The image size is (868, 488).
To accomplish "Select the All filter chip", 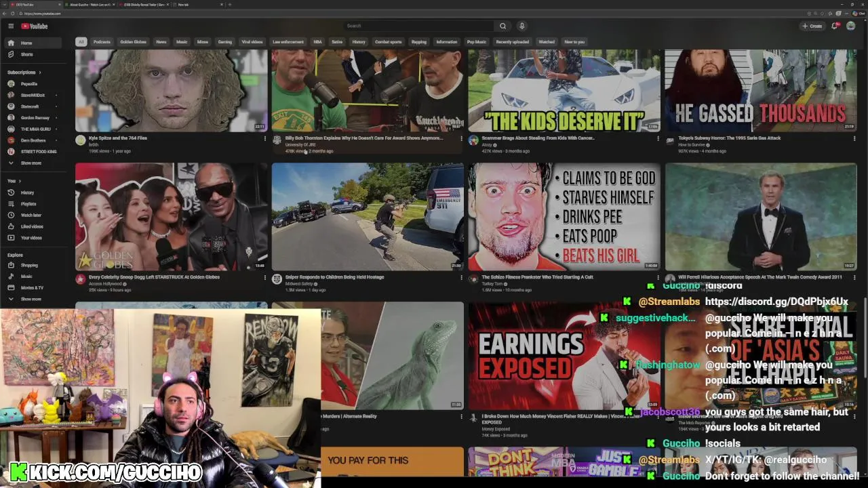I will pyautogui.click(x=81, y=42).
